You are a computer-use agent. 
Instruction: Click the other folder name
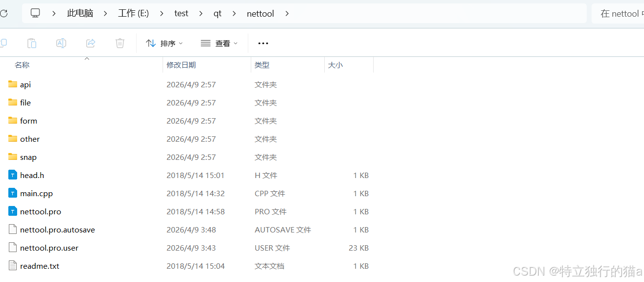[x=30, y=139]
